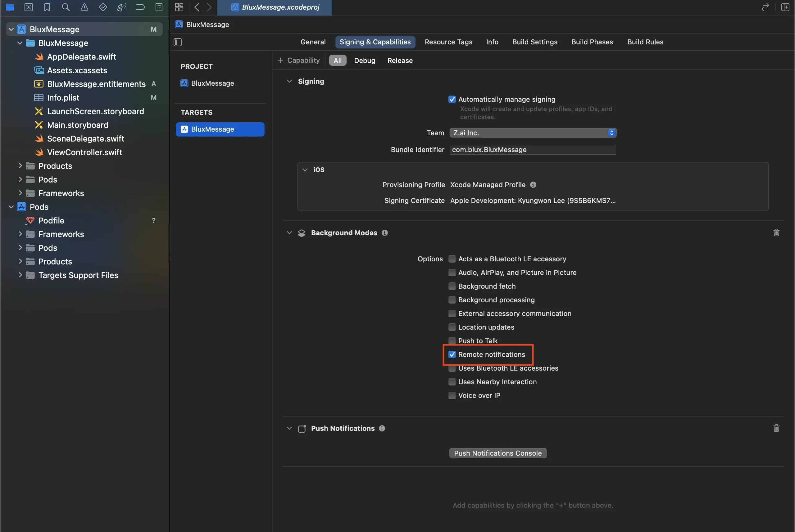This screenshot has width=795, height=532.
Task: Select SceneDelegate.swift file
Action: tap(85, 138)
